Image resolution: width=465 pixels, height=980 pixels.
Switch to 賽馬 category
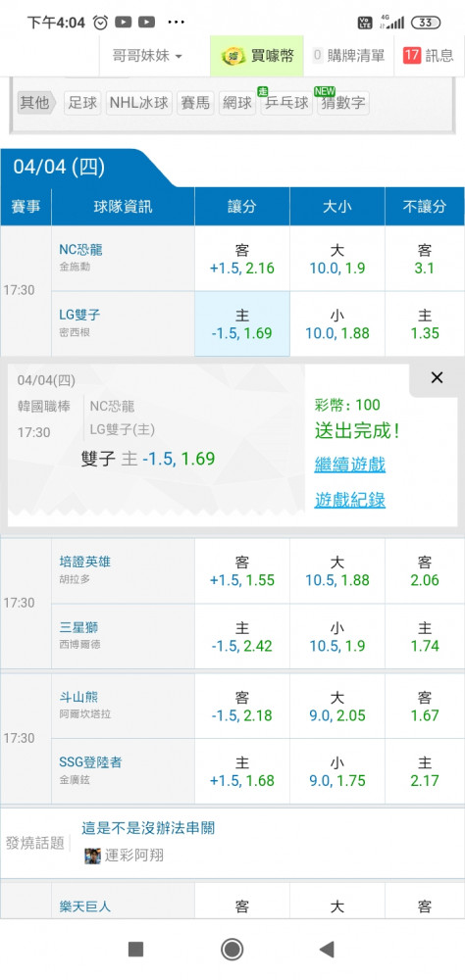point(195,103)
